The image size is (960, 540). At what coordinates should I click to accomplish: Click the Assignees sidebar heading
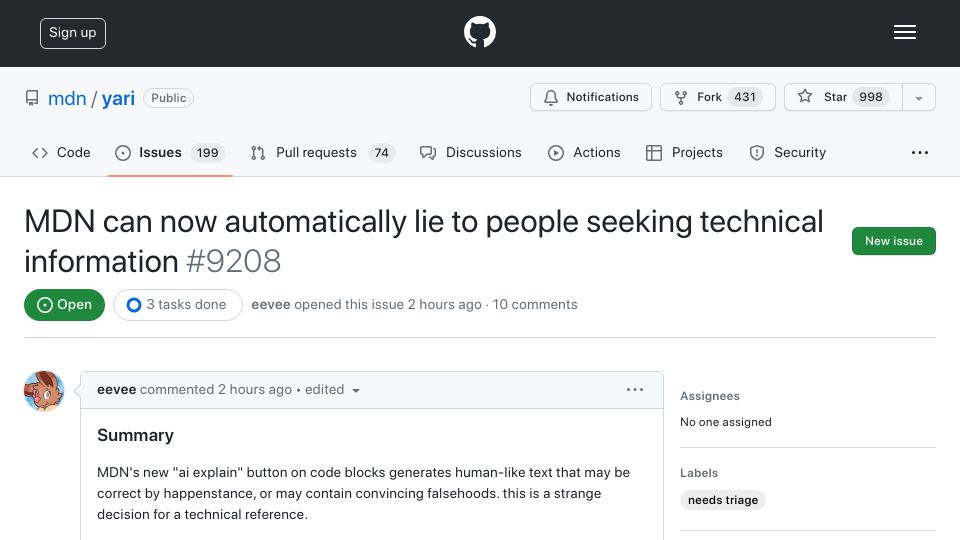click(710, 396)
